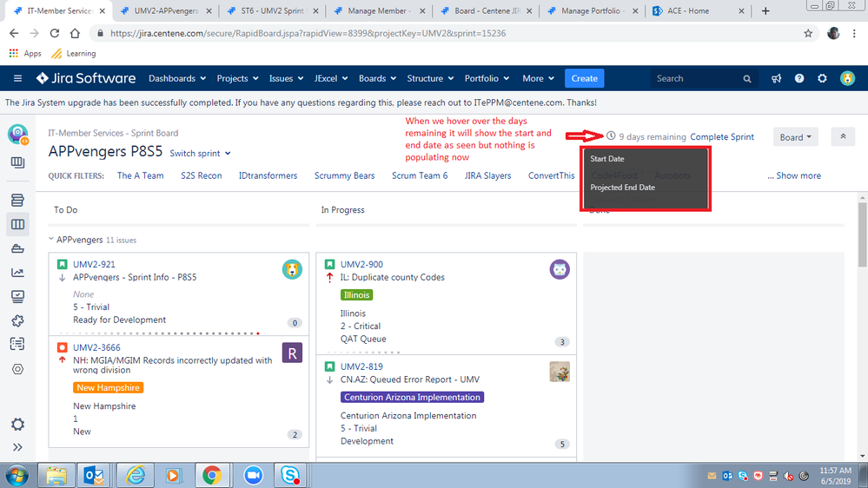Open the Portfolio dropdown menu
Screen dimensions: 868x488
click(487, 78)
